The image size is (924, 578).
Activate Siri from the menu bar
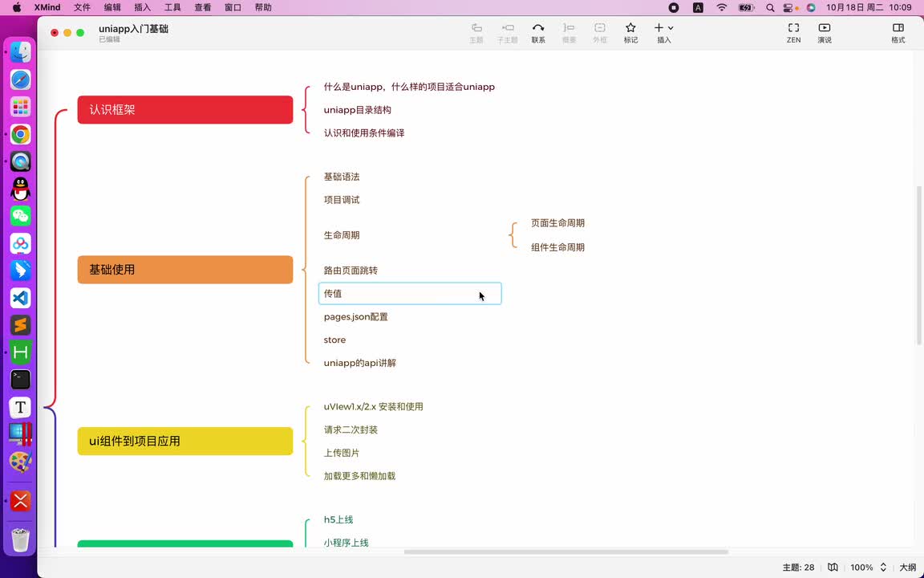(x=812, y=8)
